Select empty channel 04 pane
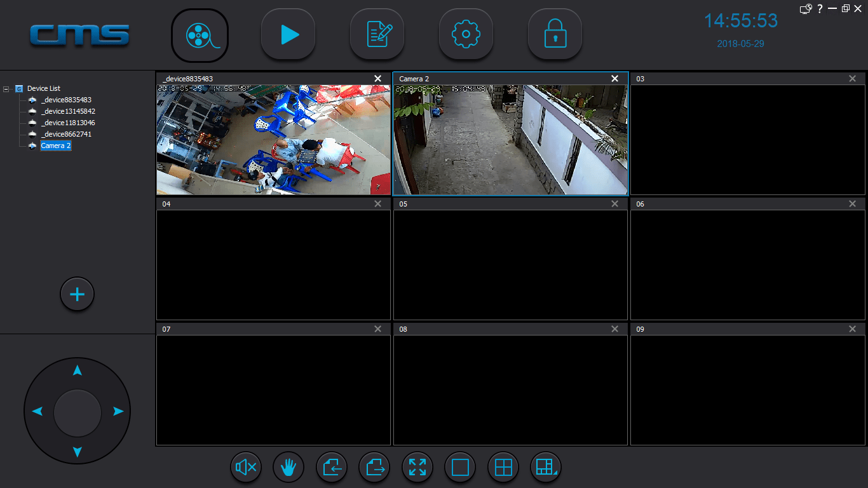 (x=273, y=264)
